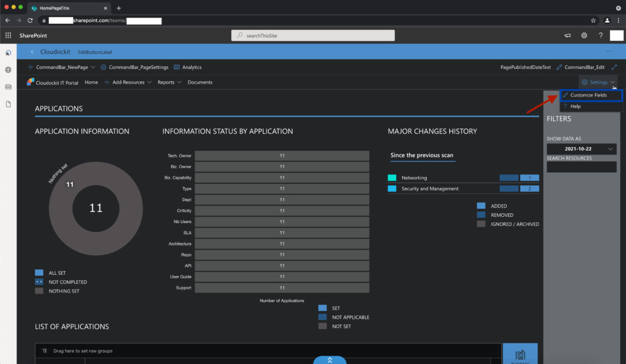Bookmark this page with star icon
The image size is (626, 364).
coord(593,20)
